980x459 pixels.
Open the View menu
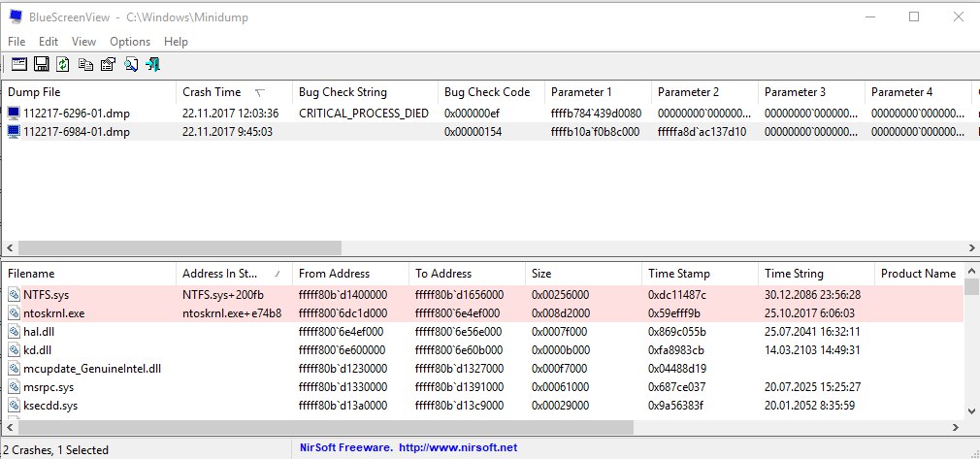83,42
